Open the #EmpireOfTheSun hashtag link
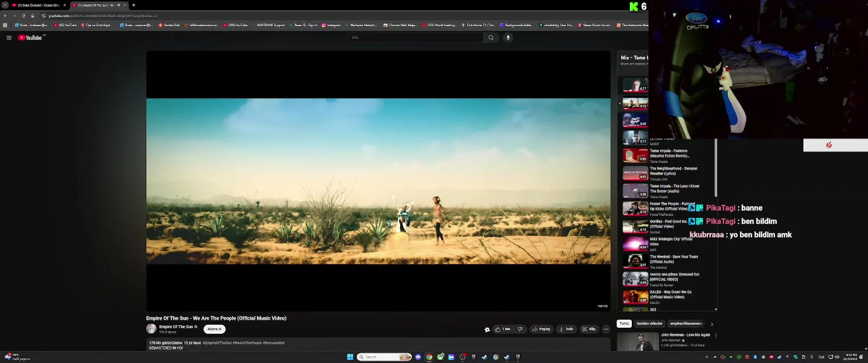Viewport: 868px width, 363px height. point(217,343)
